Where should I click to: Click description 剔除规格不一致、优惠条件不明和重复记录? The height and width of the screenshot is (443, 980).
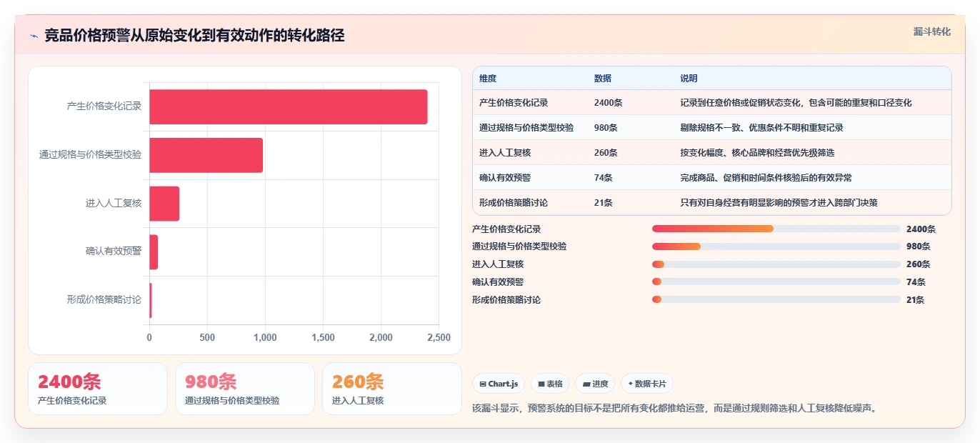761,128
